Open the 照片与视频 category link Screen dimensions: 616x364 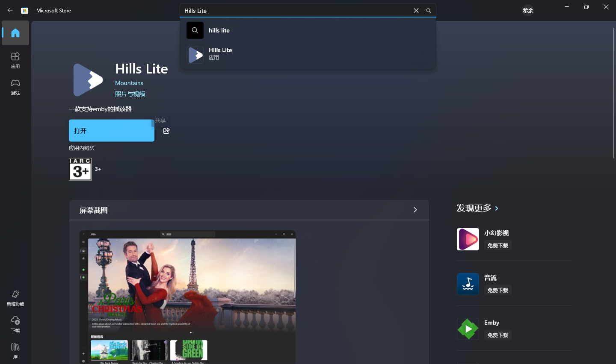point(130,94)
